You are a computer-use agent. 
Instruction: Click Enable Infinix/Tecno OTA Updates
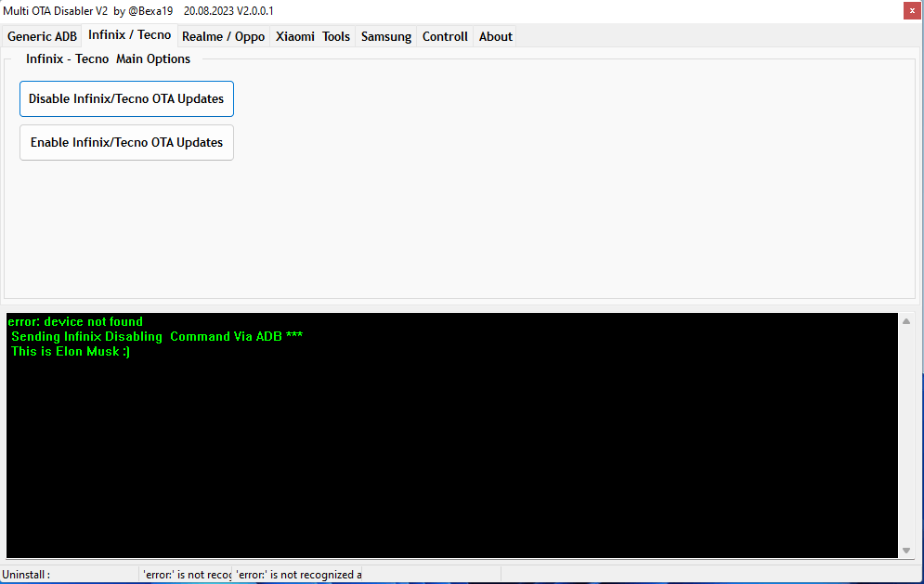[126, 142]
